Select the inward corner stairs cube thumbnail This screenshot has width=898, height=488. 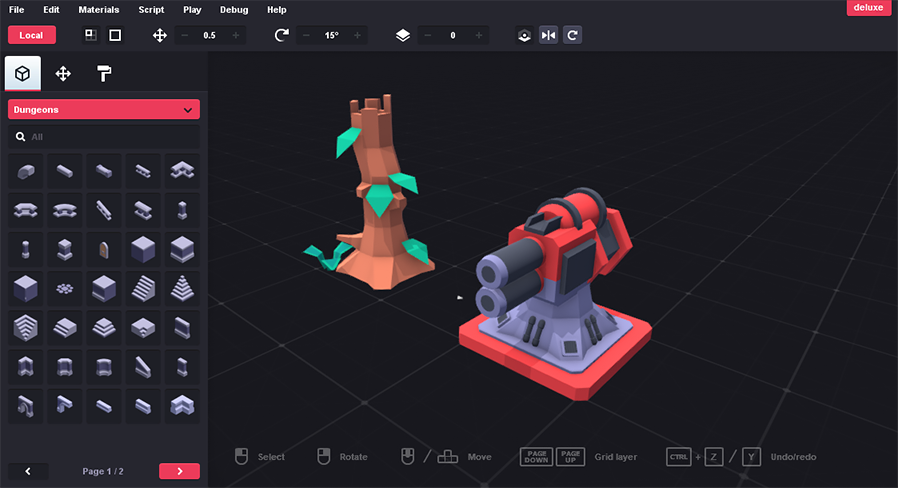point(25,328)
